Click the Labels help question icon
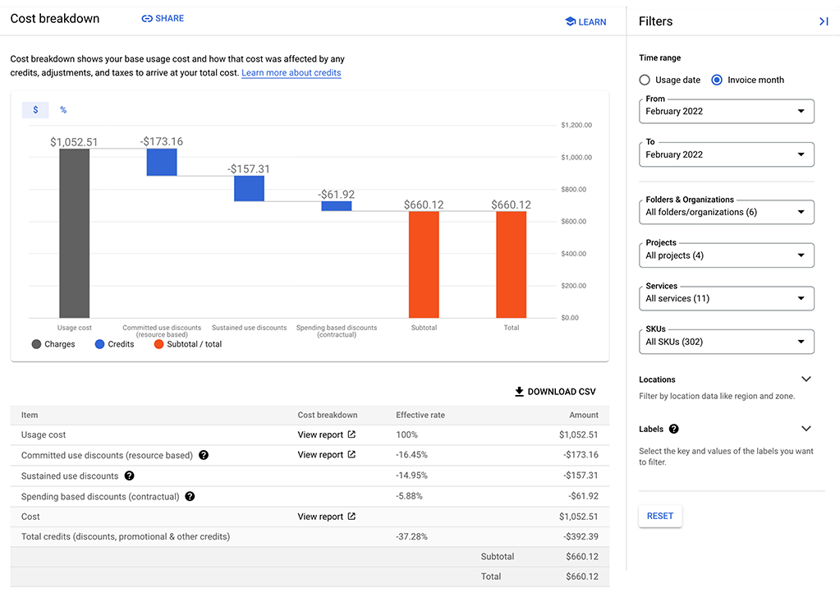Image resolution: width=840 pixels, height=616 pixels. pos(674,429)
